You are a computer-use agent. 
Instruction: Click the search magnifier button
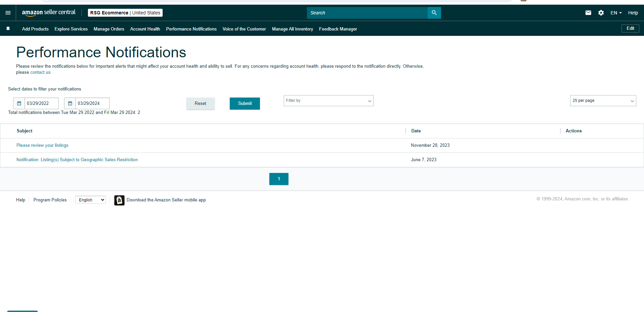[434, 13]
